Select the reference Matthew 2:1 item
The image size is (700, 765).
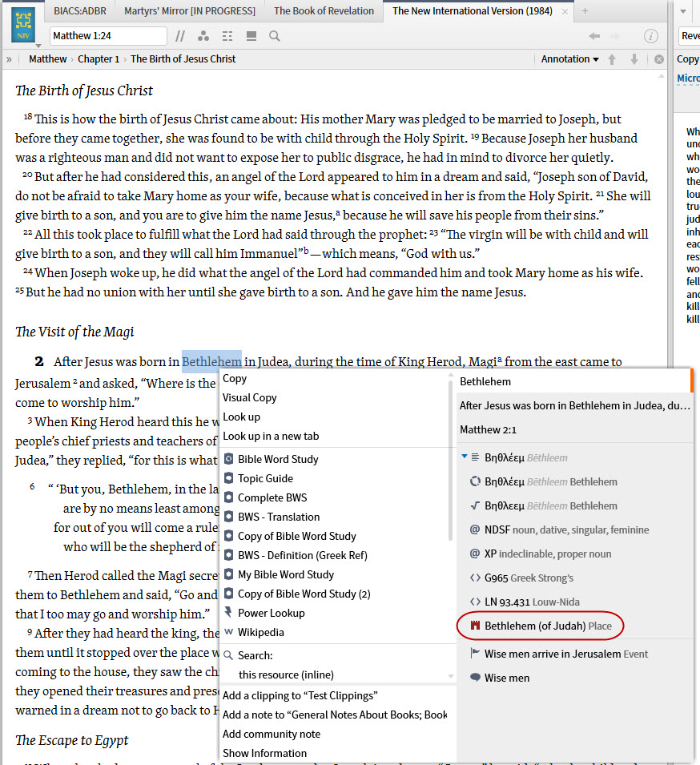click(574, 430)
